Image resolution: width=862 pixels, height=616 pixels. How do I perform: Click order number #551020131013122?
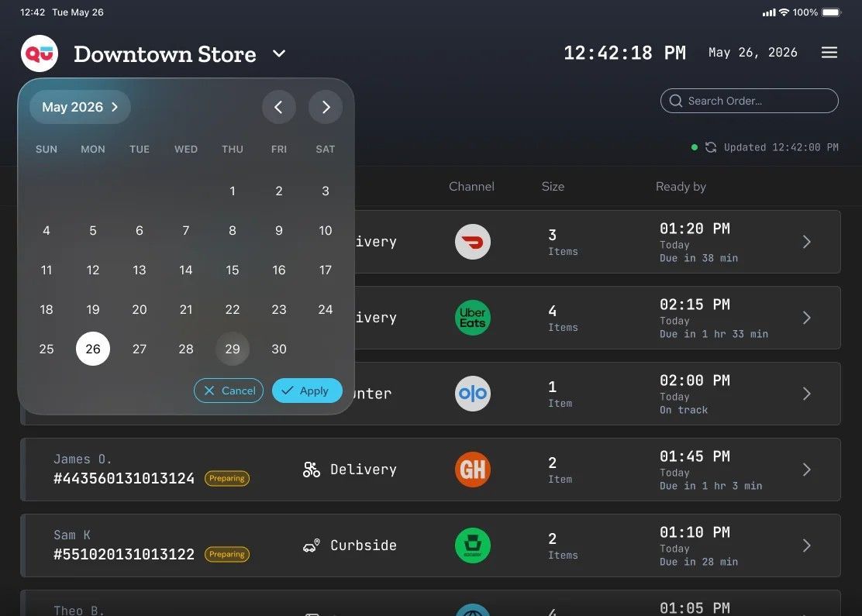[124, 555]
